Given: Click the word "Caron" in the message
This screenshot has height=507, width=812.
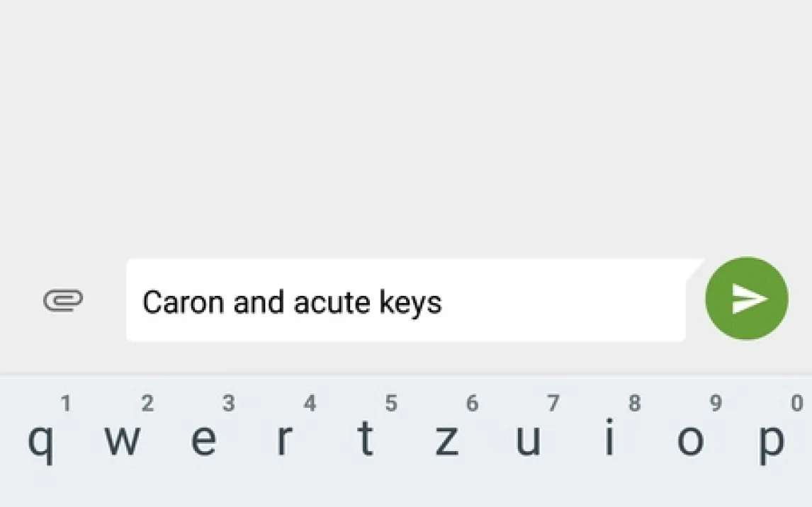Looking at the screenshot, I should (x=184, y=302).
